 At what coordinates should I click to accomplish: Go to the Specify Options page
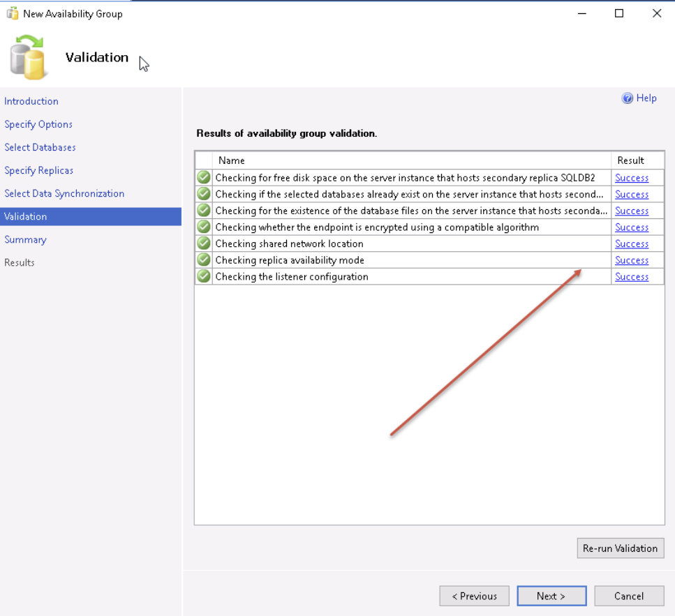(x=38, y=124)
